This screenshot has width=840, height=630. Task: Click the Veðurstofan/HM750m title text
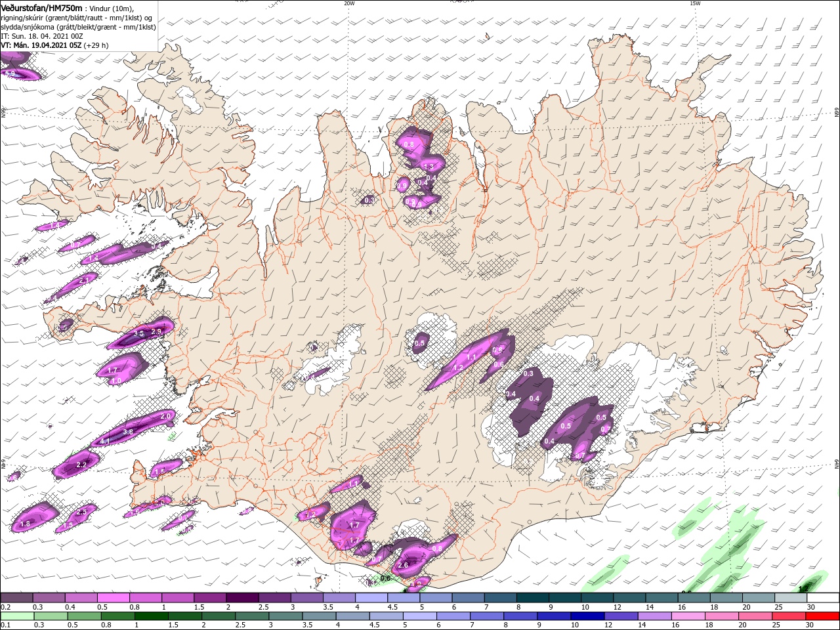pyautogui.click(x=42, y=7)
